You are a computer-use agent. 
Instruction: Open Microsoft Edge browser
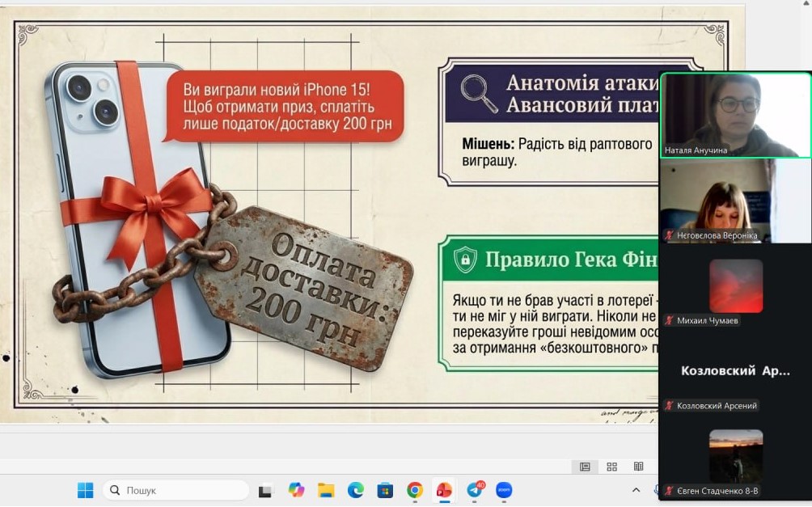(355, 490)
